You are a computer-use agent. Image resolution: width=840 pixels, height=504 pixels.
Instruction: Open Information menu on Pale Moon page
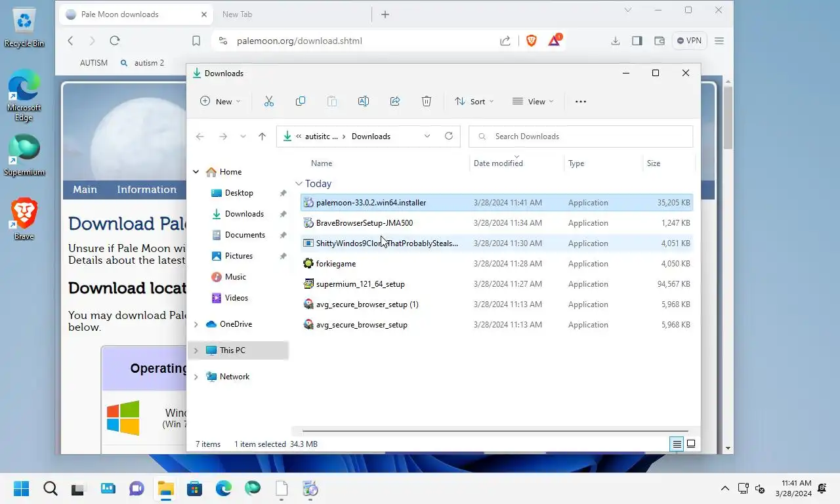point(146,190)
